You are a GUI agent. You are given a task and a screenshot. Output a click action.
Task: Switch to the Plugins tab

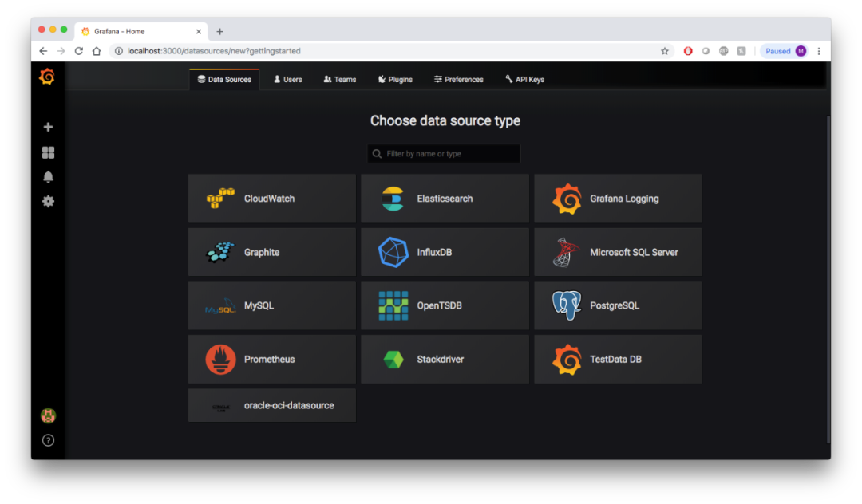(395, 80)
